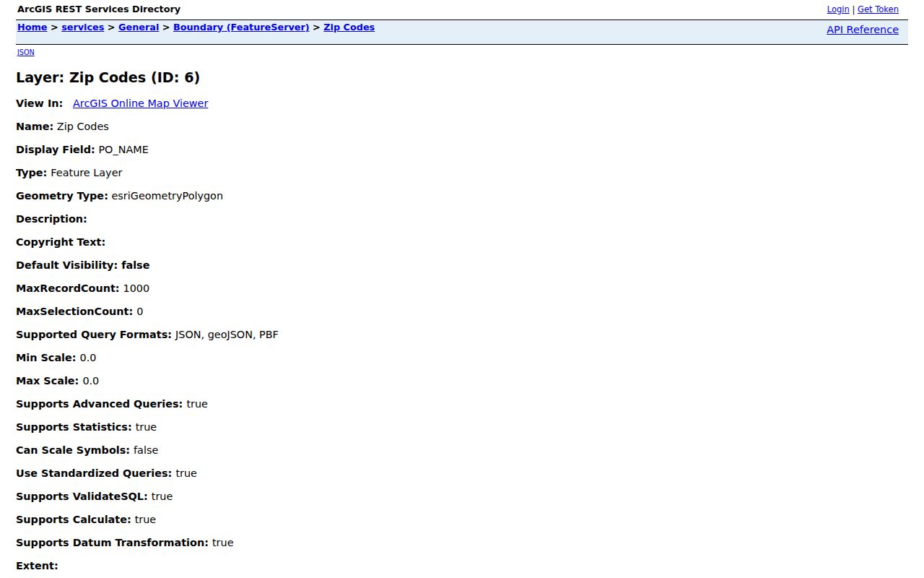Image resolution: width=924 pixels, height=578 pixels.
Task: Click the 'Copyright Text:' label
Action: (61, 242)
